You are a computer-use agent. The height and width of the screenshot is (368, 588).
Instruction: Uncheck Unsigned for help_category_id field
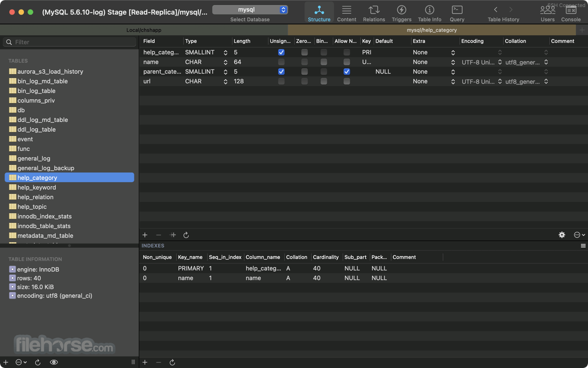click(x=281, y=52)
